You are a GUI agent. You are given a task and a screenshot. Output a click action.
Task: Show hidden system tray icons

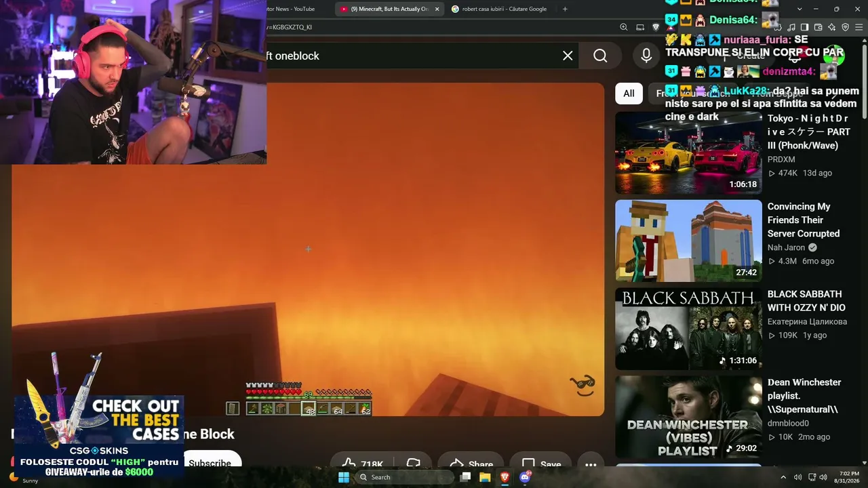[x=783, y=477]
